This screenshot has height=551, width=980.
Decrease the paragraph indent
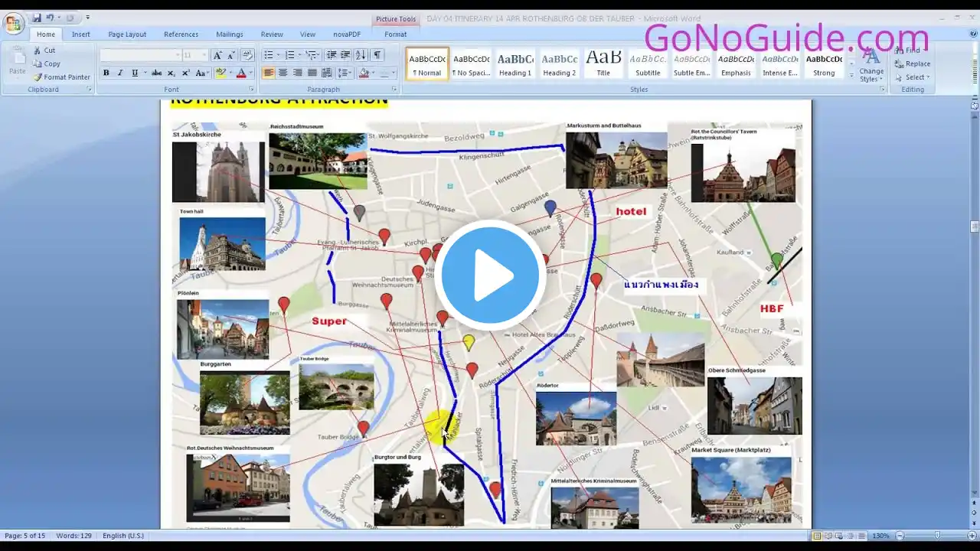point(331,55)
